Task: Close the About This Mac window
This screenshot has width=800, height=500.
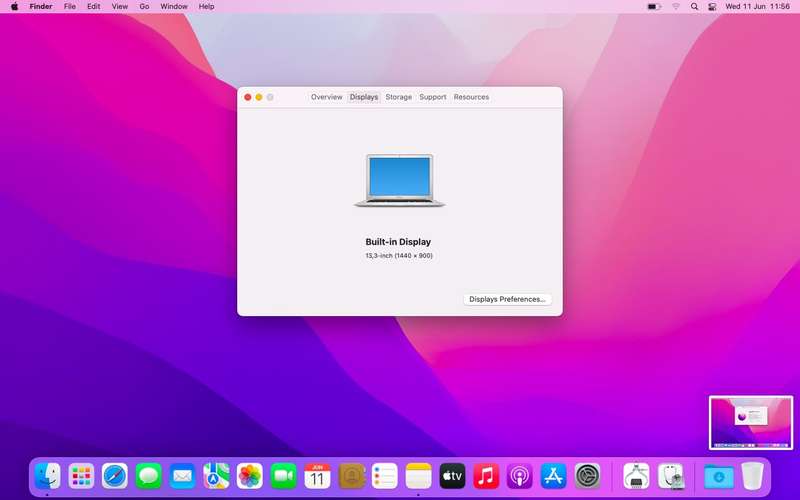Action: pyautogui.click(x=248, y=97)
